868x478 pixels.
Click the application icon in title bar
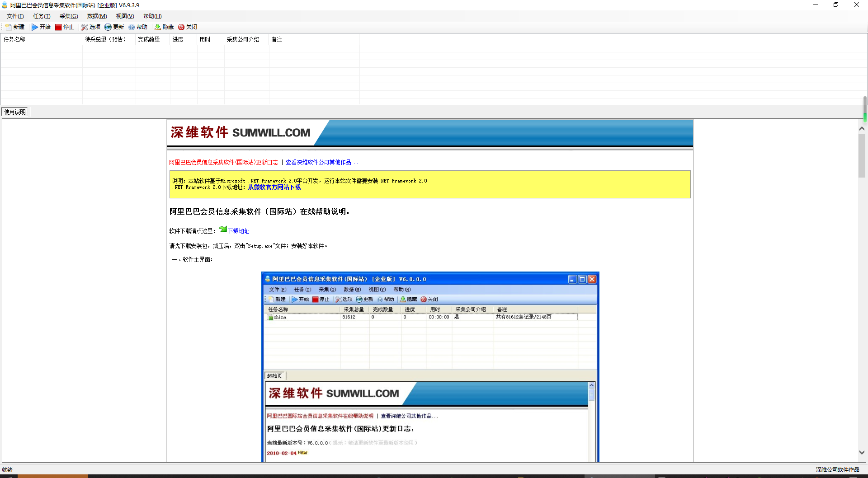tap(5, 5)
